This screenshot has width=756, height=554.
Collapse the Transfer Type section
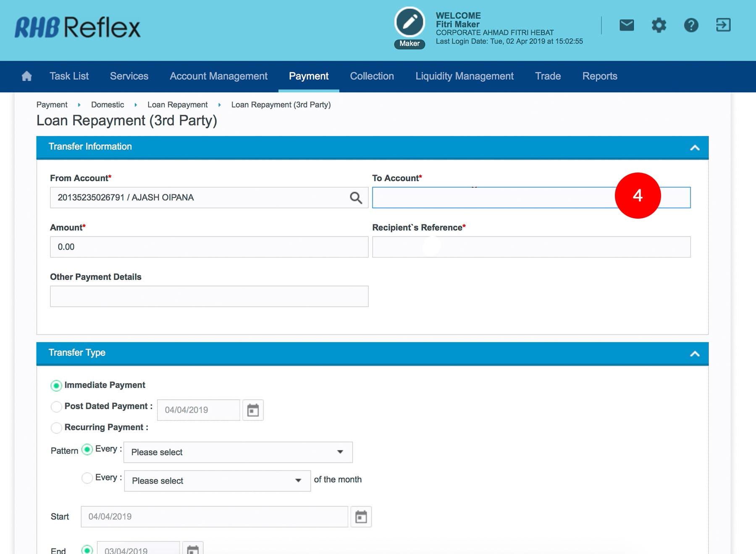pyautogui.click(x=695, y=353)
